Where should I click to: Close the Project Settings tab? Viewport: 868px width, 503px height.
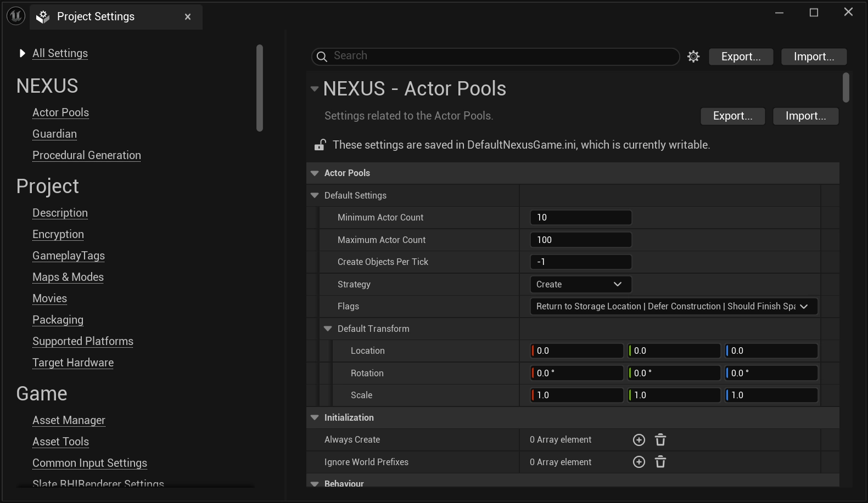[188, 17]
